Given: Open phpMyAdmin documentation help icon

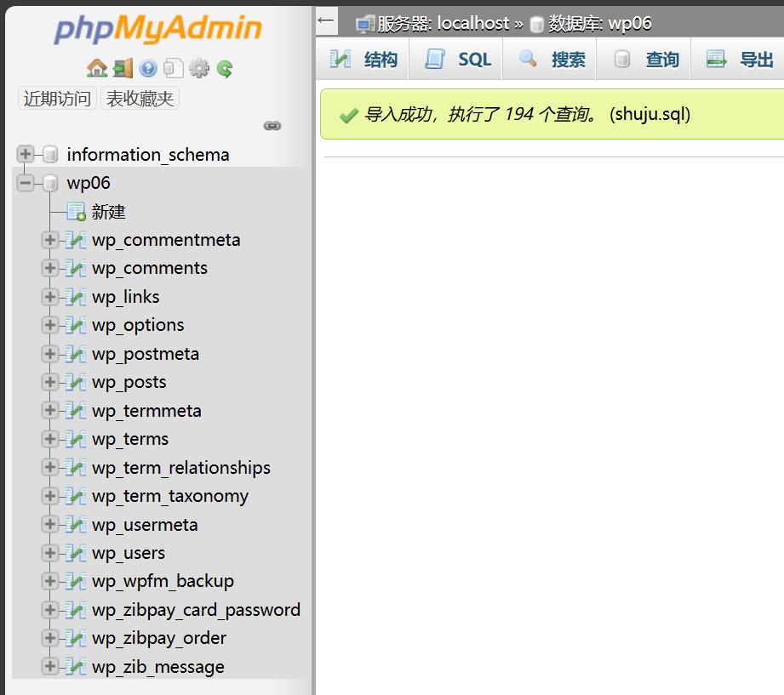Looking at the screenshot, I should (148, 69).
